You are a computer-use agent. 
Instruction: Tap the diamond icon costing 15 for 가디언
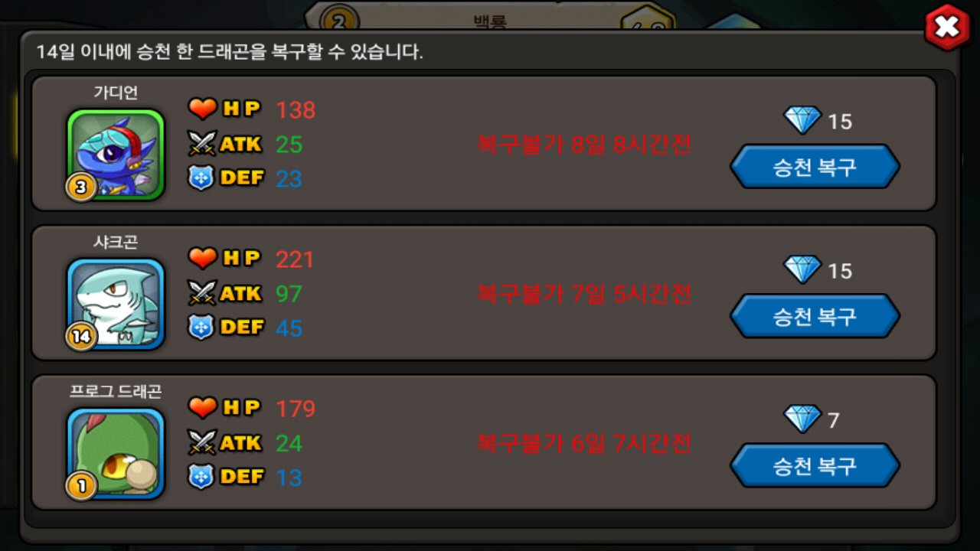pos(802,120)
